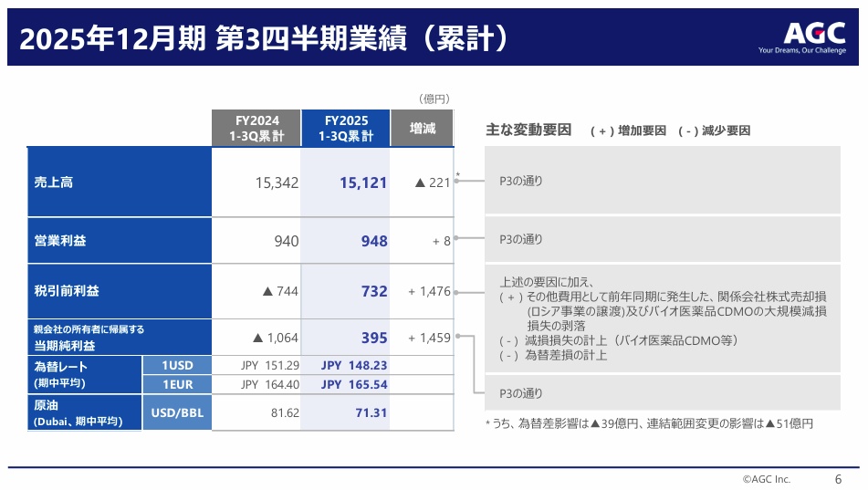Click the sales change value ▲ 221
Viewport: 868px width, 490px height.
[x=433, y=182]
